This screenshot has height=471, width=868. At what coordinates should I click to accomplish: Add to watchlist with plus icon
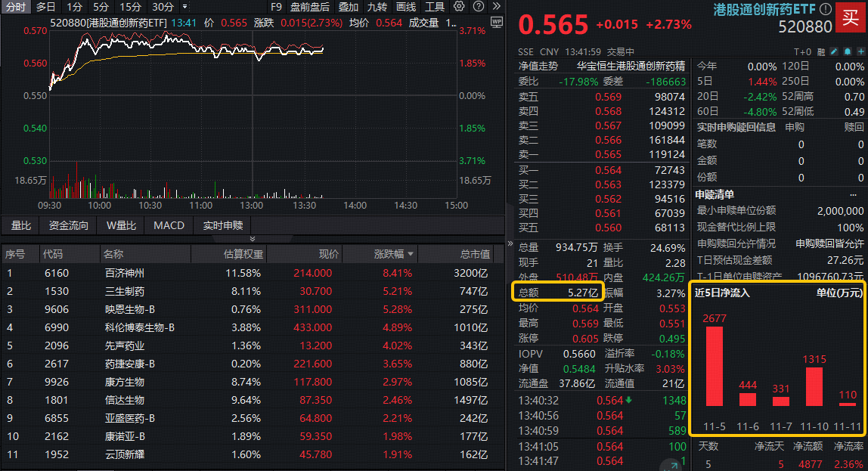pos(860,51)
